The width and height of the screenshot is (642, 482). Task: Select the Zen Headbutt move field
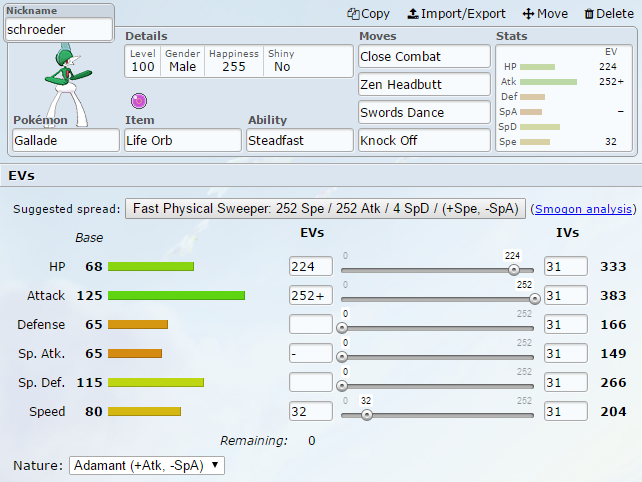click(x=424, y=84)
